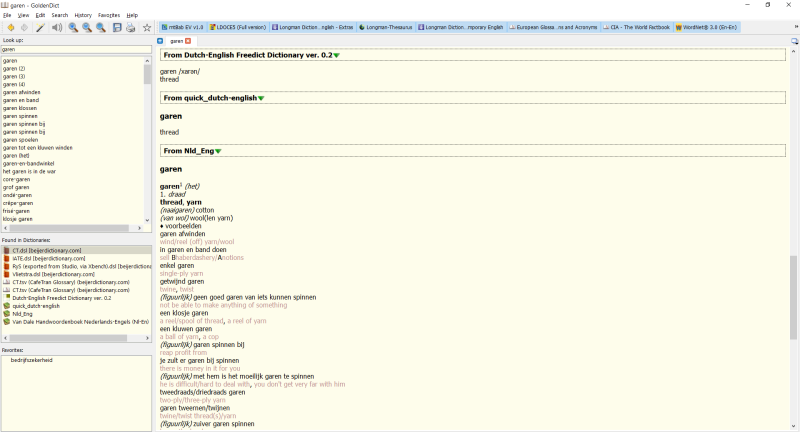Click the scan popup wand icon
The image size is (800, 432).
click(40, 28)
